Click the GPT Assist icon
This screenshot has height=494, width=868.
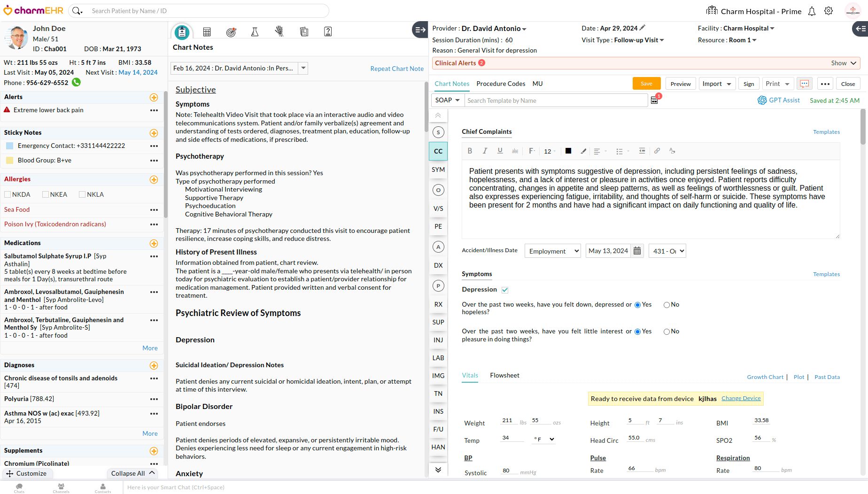click(762, 100)
